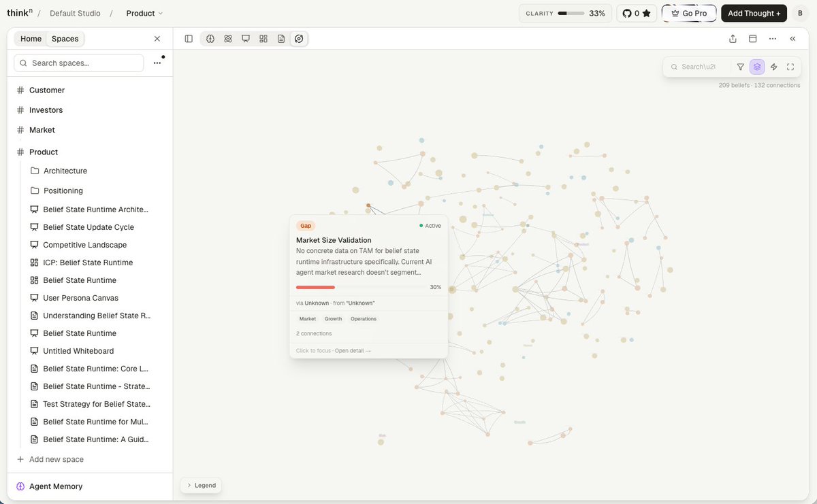
Task: Click the Gap badge on card
Action: [306, 226]
